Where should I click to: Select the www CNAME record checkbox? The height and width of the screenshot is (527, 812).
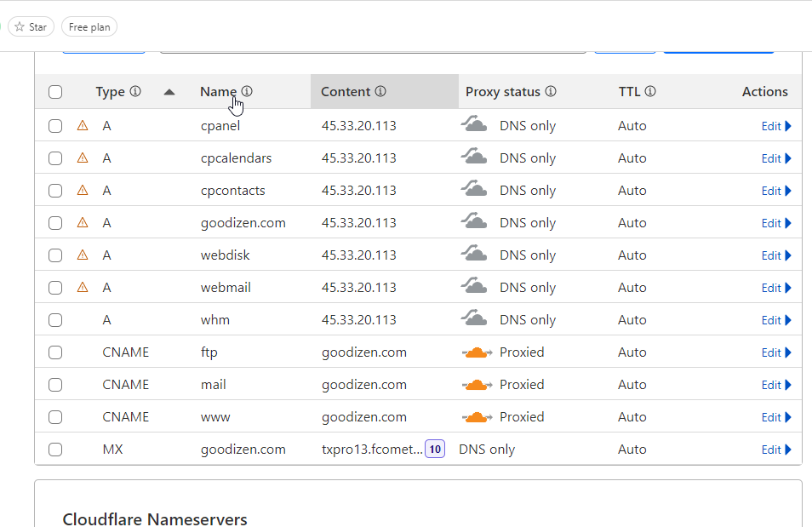point(55,417)
